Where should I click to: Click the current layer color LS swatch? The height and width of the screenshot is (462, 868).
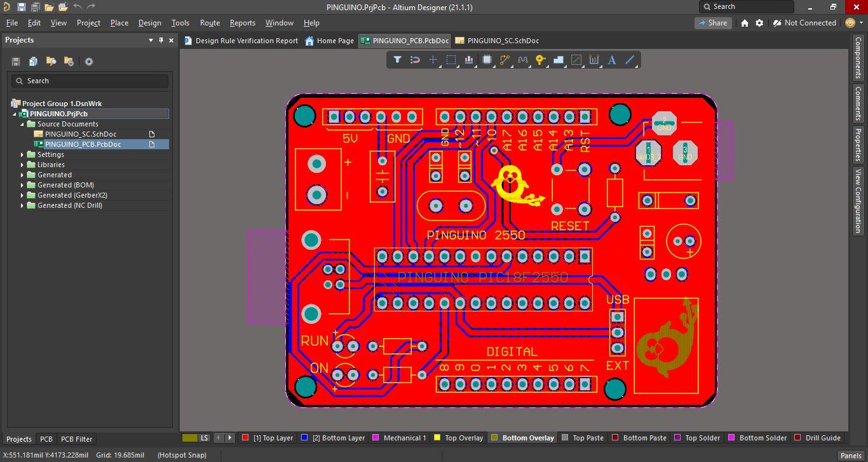[196, 438]
